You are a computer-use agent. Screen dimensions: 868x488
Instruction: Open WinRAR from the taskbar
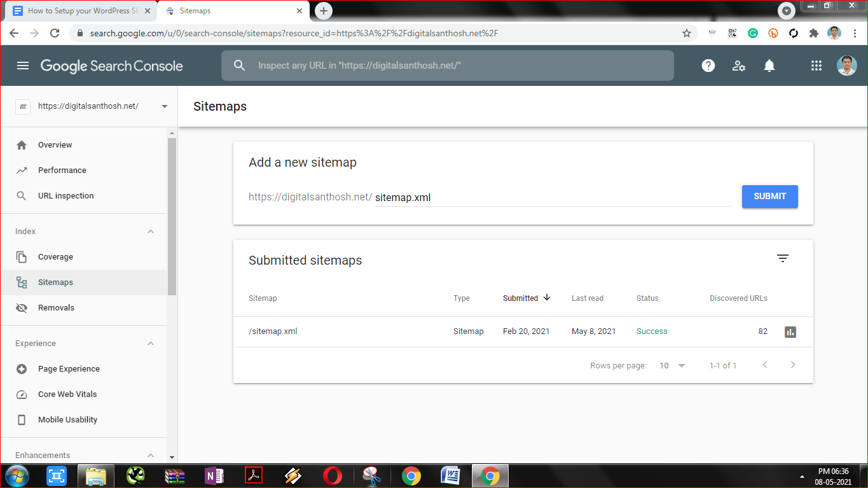click(x=174, y=476)
